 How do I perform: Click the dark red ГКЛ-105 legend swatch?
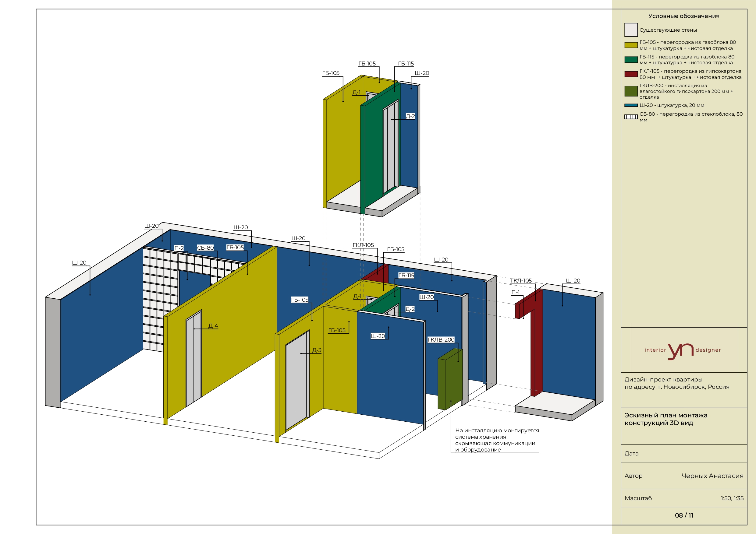(x=631, y=74)
